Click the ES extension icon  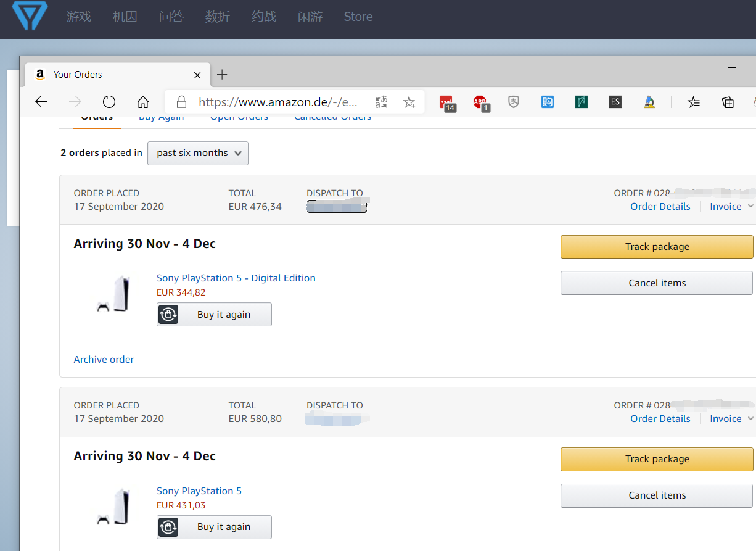615,102
